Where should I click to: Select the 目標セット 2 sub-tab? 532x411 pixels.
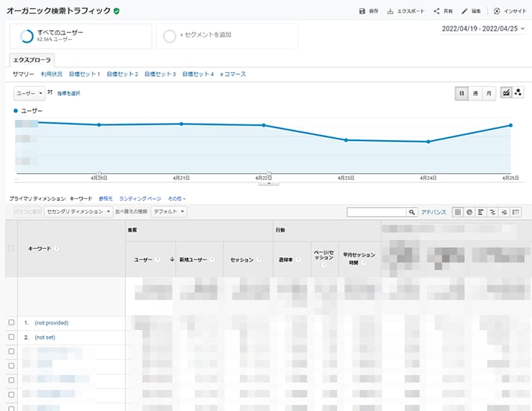(122, 74)
